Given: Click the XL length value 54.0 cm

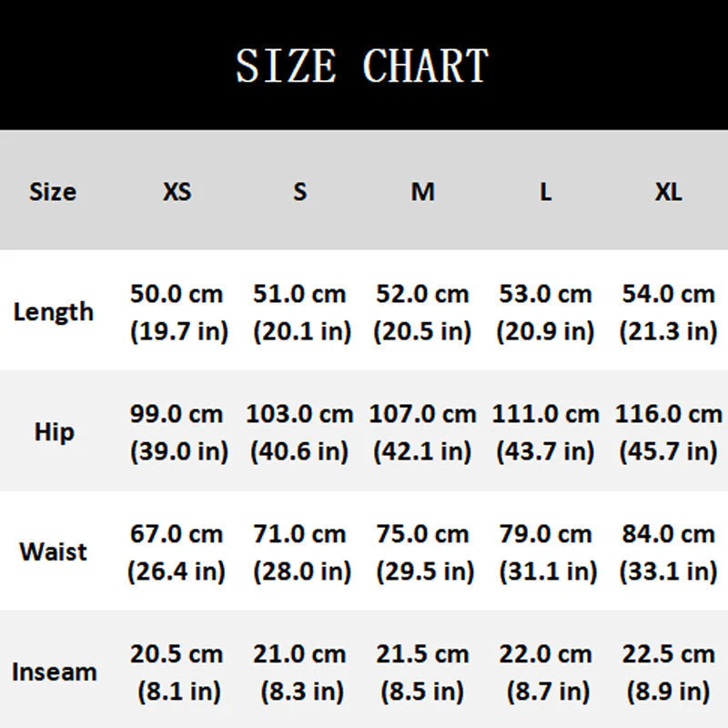Looking at the screenshot, I should (x=668, y=295).
